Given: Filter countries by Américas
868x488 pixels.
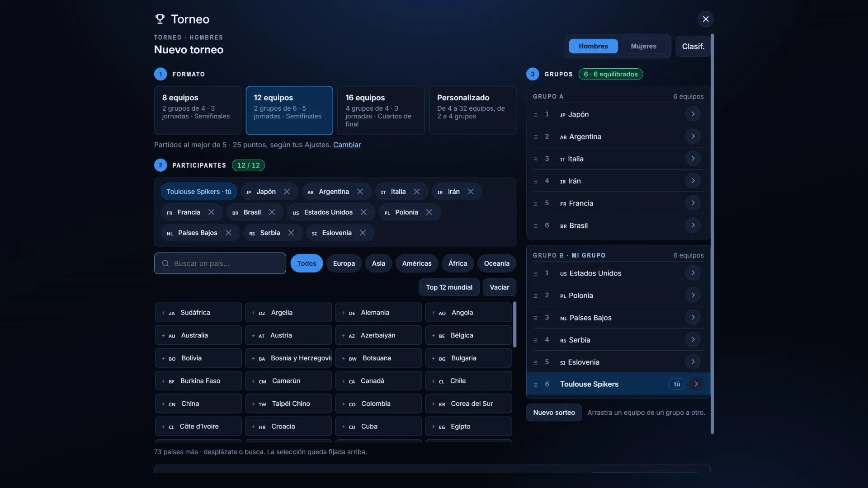Looking at the screenshot, I should 417,263.
